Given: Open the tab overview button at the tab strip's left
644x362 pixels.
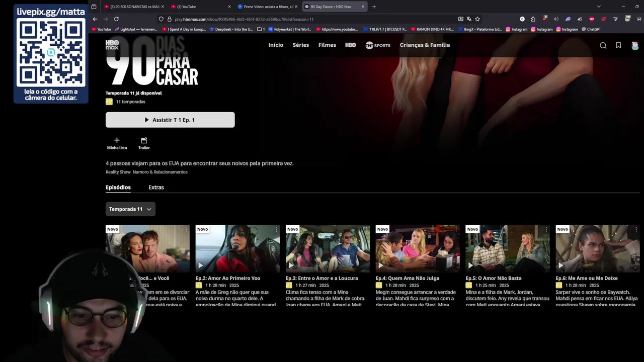Looking at the screenshot, I should pos(94,7).
